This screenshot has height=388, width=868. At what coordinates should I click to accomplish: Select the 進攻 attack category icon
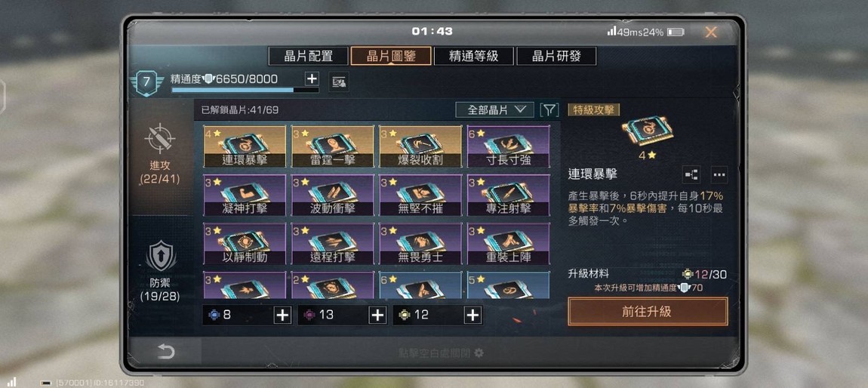pos(160,138)
